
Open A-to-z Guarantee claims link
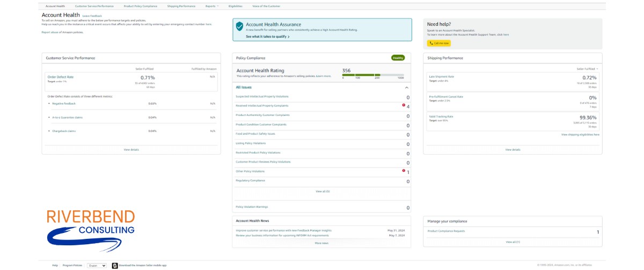pos(67,117)
